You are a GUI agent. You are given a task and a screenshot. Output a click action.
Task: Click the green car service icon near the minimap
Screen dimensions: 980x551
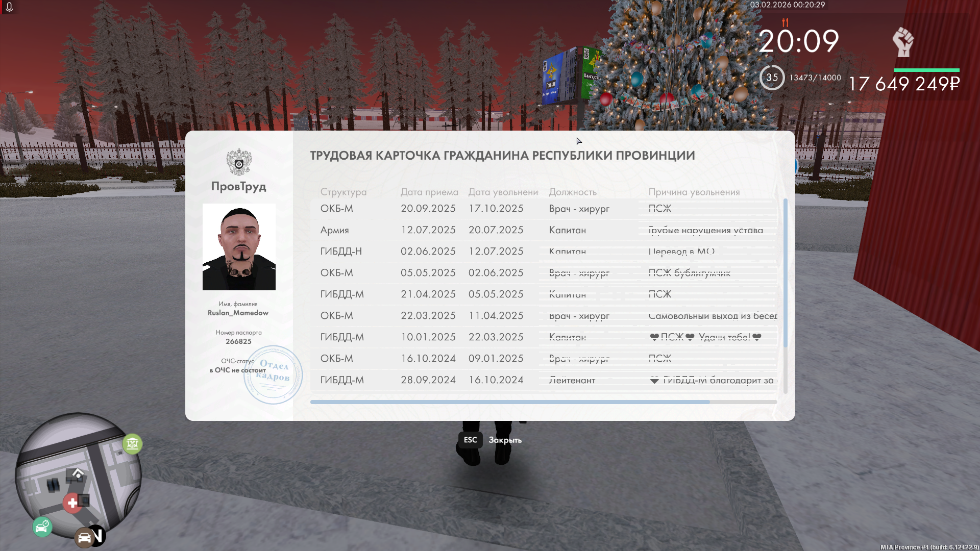(42, 527)
